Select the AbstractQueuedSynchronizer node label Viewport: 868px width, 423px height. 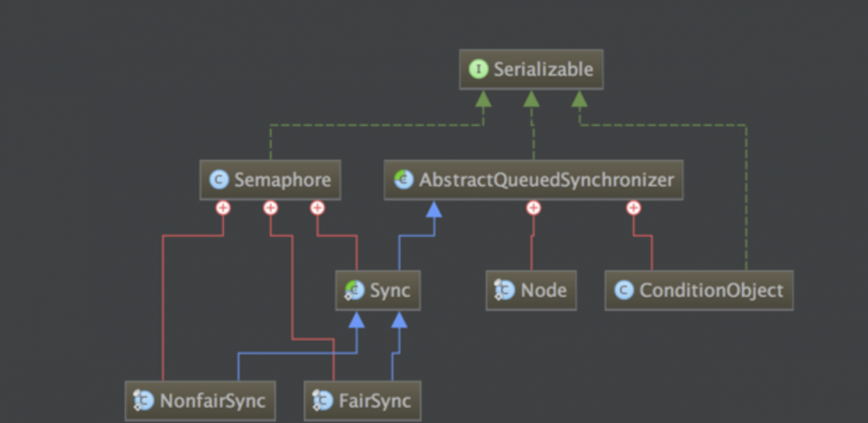pyautogui.click(x=547, y=180)
